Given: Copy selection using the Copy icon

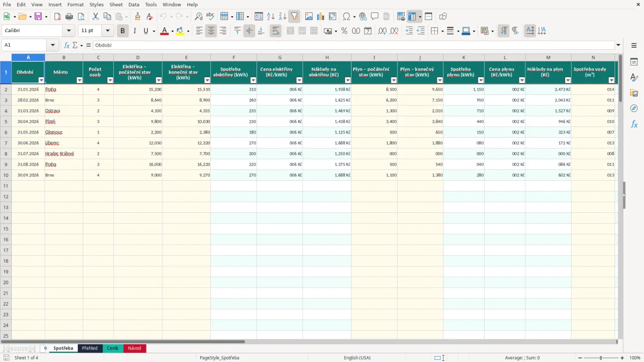Looking at the screenshot, I should coord(107,17).
